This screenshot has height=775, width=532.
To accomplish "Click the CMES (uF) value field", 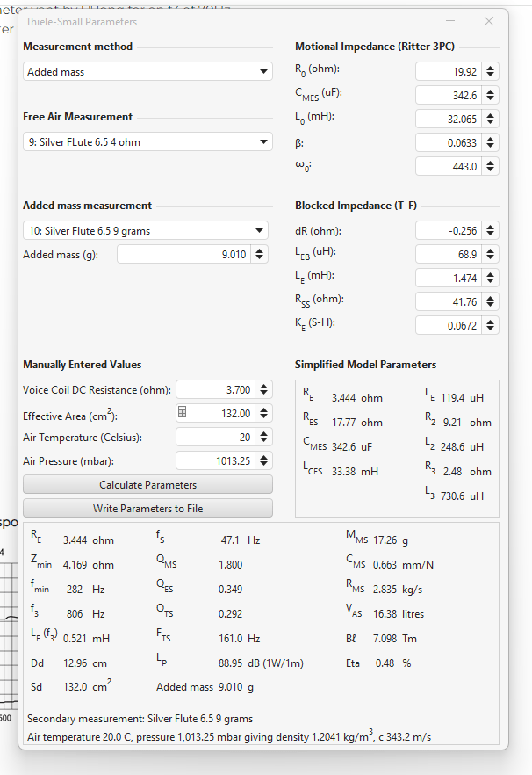I will 449,96.
